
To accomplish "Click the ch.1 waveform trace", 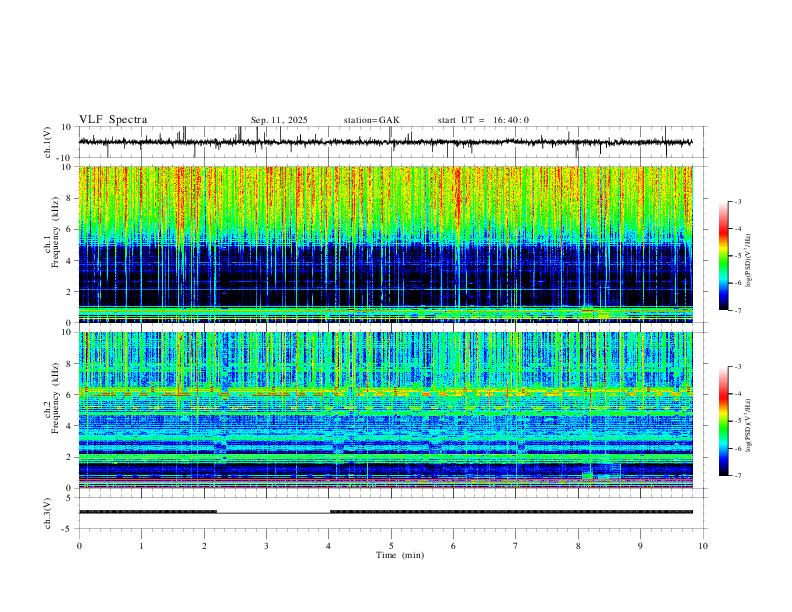I will tap(385, 142).
